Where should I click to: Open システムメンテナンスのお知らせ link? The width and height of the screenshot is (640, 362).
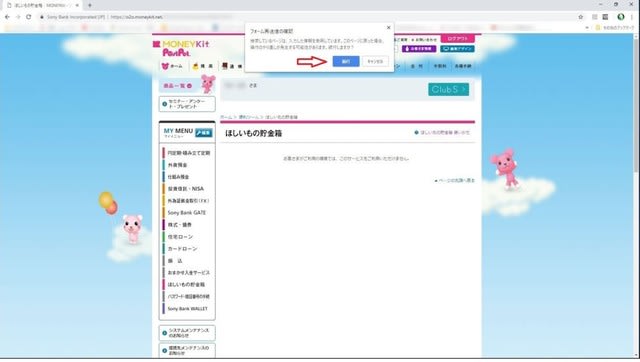click(x=187, y=333)
